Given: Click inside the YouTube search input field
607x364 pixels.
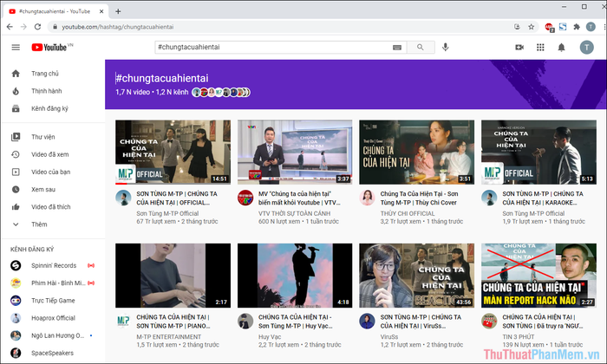Looking at the screenshot, I should click(273, 47).
